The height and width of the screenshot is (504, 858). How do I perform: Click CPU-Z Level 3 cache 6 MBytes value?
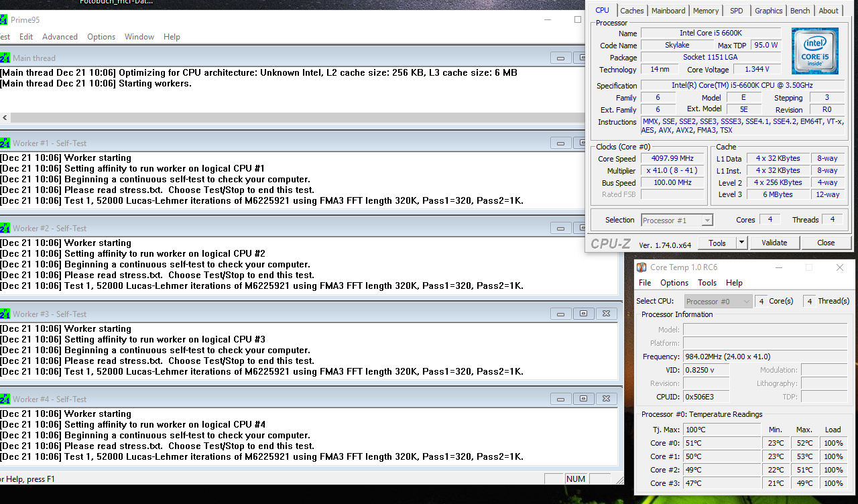click(778, 194)
